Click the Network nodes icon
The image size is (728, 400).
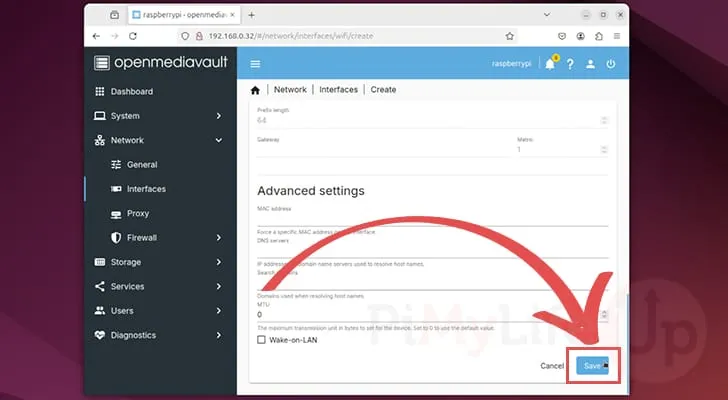[x=100, y=140]
